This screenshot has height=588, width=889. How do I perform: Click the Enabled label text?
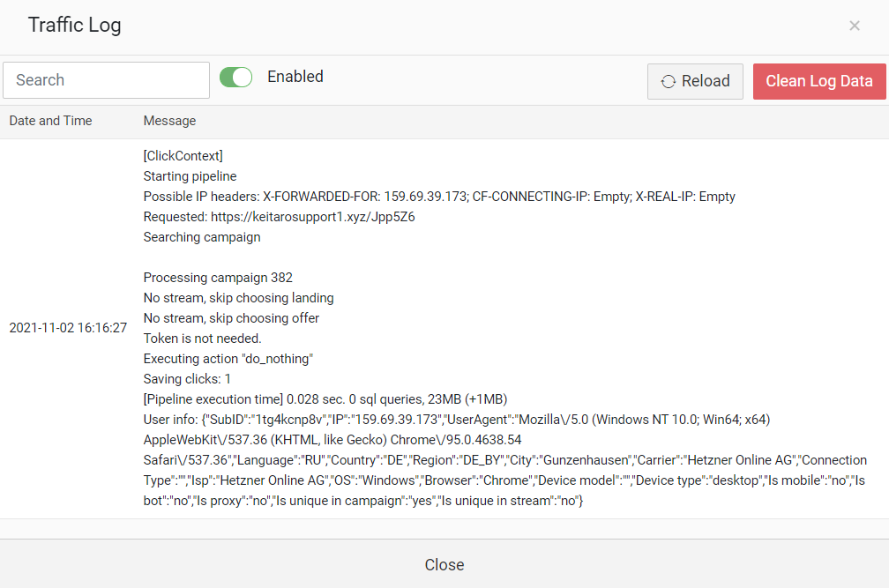click(x=295, y=77)
